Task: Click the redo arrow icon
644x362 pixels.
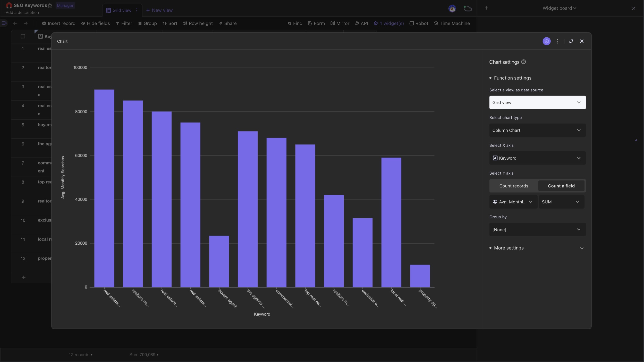Action: point(26,23)
